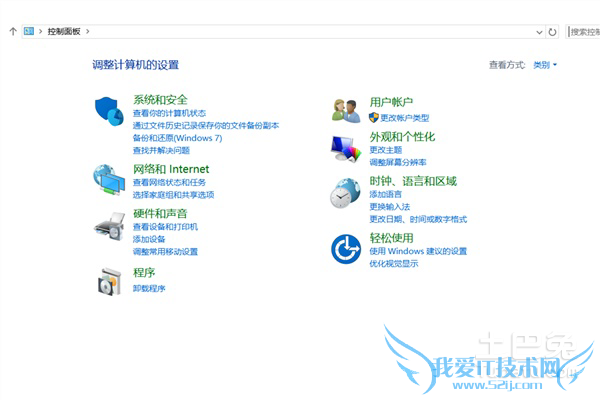Select the 控制面板 breadcrumb item

(x=64, y=31)
